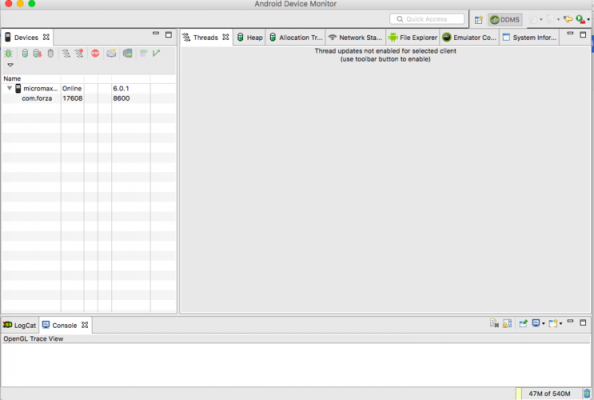Image resolution: width=594 pixels, height=400 pixels.
Task: Click the Cause GC trash can icon
Action: (x=50, y=53)
